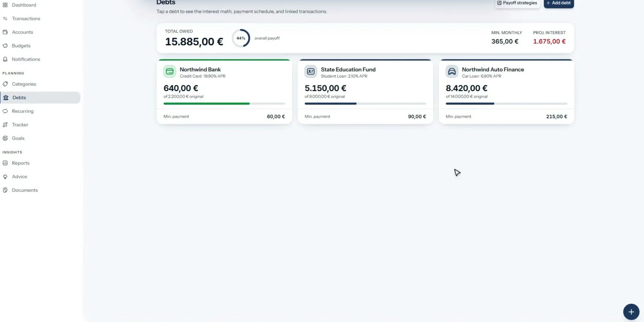
Task: Click the 44% overall payoff ring
Action: click(x=241, y=38)
